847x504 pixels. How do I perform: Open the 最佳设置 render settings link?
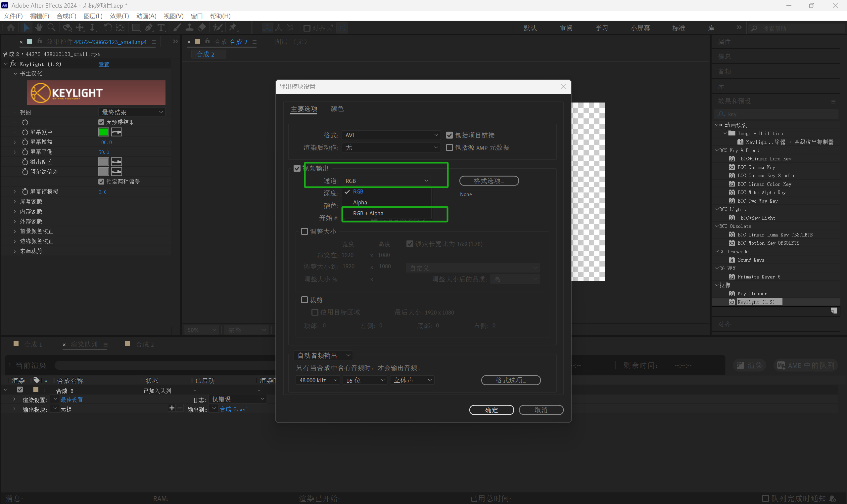(x=72, y=400)
